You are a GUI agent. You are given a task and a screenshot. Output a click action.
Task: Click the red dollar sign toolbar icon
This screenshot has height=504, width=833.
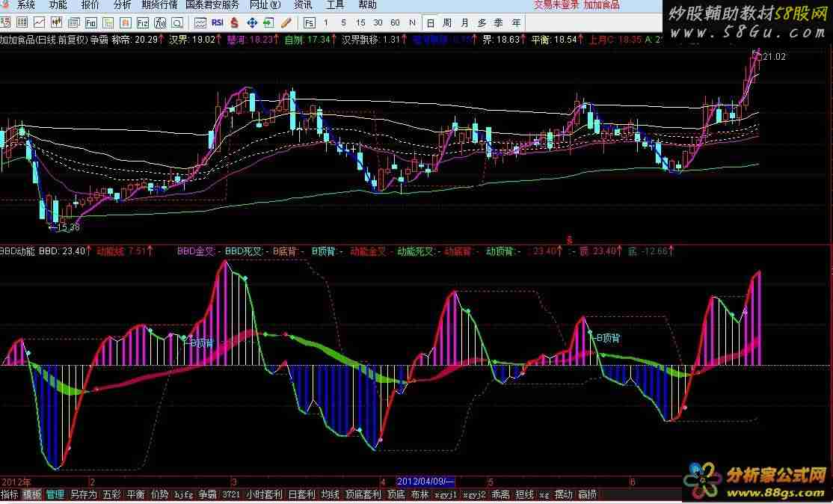pos(233,22)
